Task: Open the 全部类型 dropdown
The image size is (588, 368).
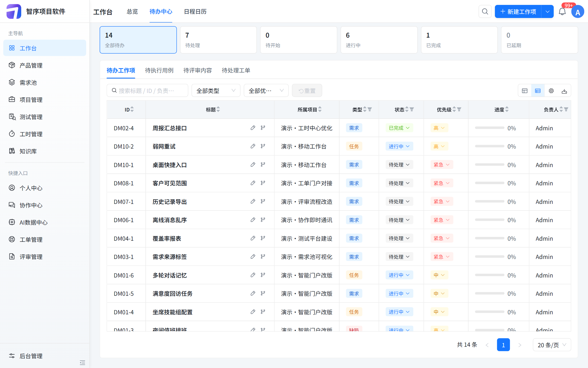Action: [x=216, y=91]
